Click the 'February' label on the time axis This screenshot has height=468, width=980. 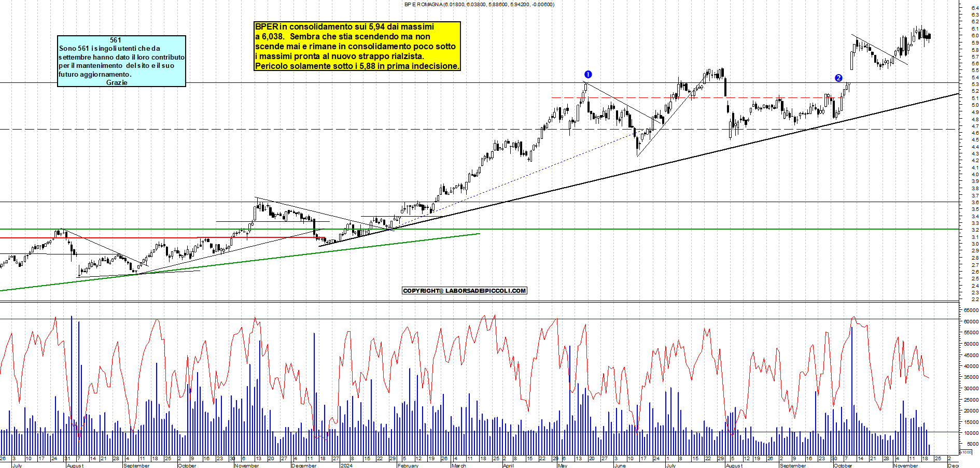408,465
